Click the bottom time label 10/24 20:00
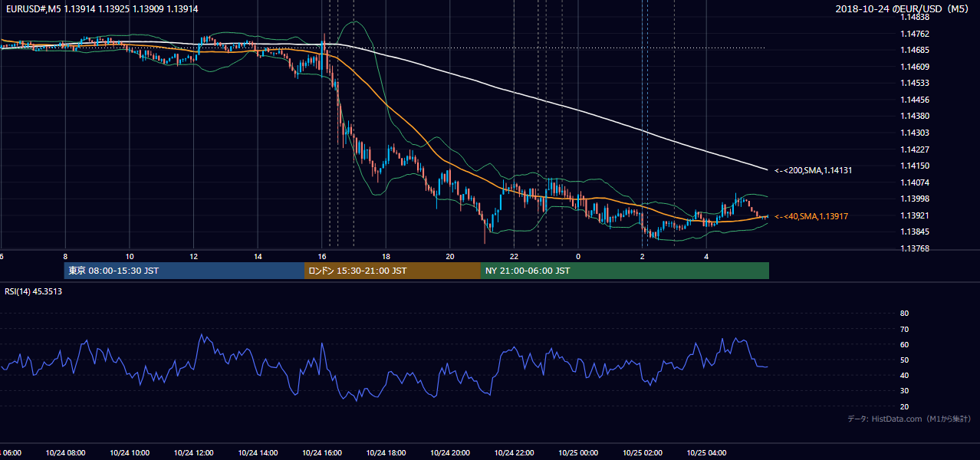Image resolution: width=980 pixels, height=460 pixels. (450, 452)
